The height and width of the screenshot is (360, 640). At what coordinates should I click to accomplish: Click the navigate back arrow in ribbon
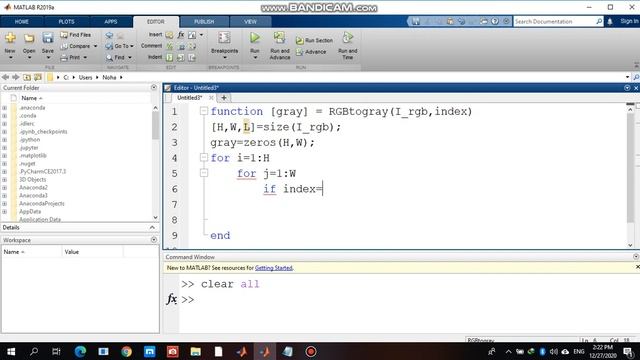(109, 35)
